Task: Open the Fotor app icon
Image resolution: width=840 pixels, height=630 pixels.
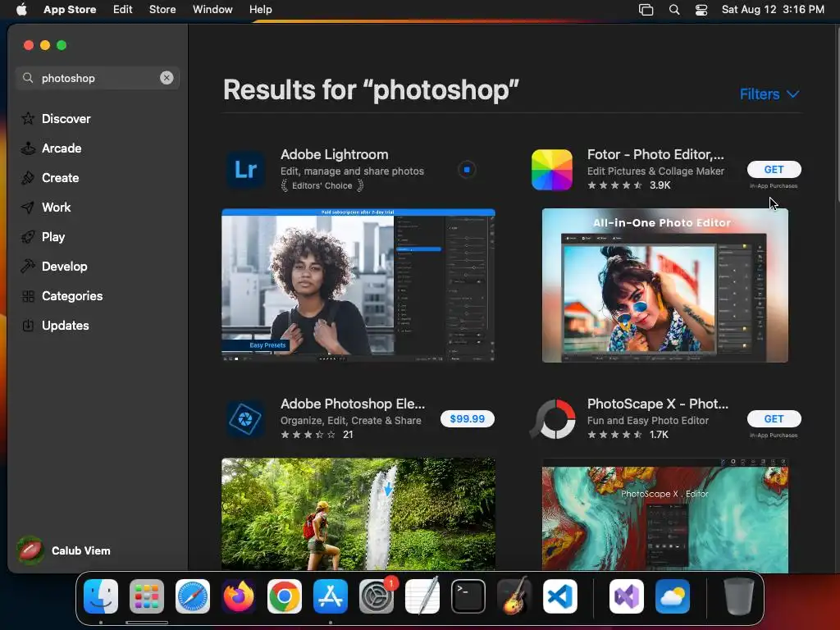Action: [552, 170]
